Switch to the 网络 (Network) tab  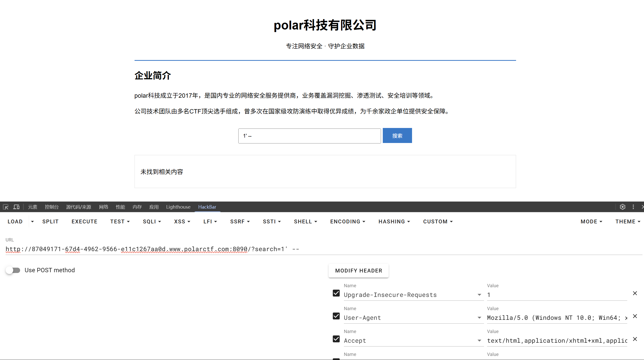104,207
